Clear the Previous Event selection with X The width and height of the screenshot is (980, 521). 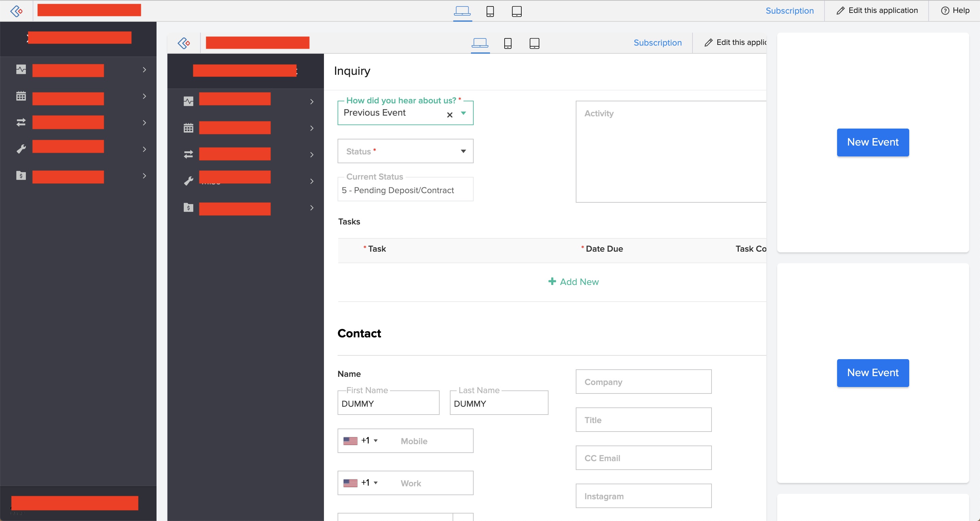click(450, 115)
